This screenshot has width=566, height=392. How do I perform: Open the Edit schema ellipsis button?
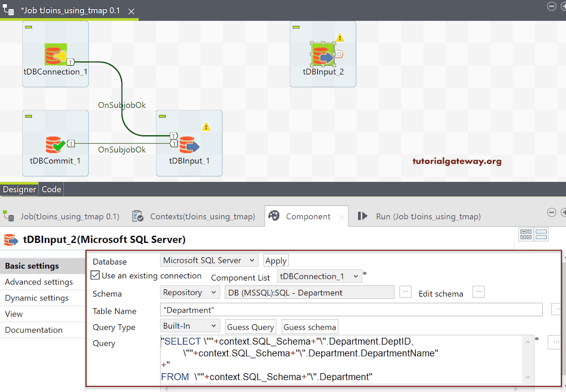coord(478,292)
